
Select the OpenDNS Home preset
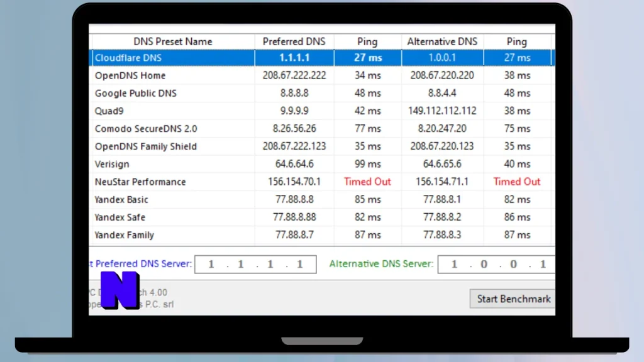click(321, 75)
